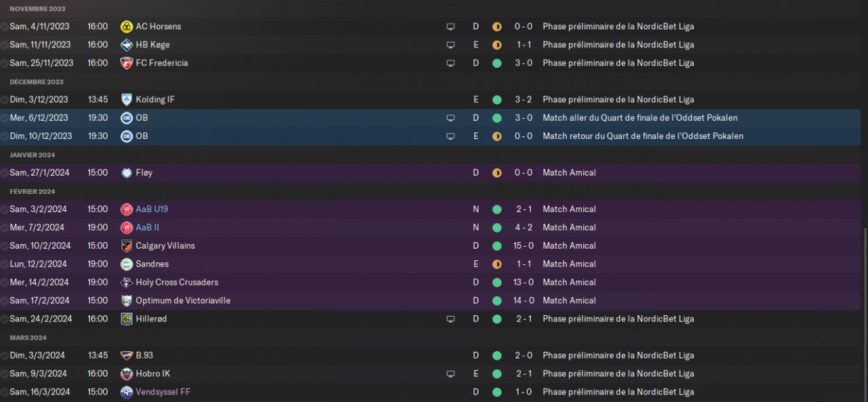Open the AaB U19 team link
This screenshot has width=868, height=402.
tap(152, 209)
